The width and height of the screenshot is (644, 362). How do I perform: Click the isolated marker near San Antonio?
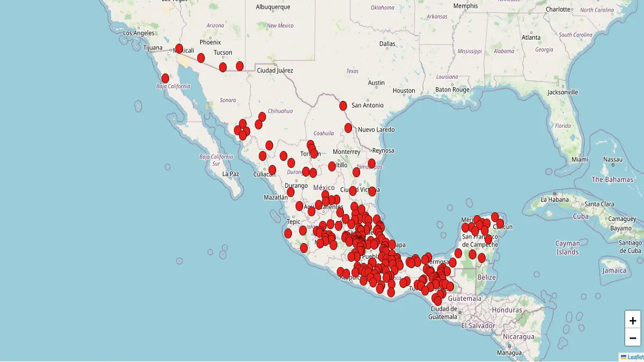click(343, 105)
